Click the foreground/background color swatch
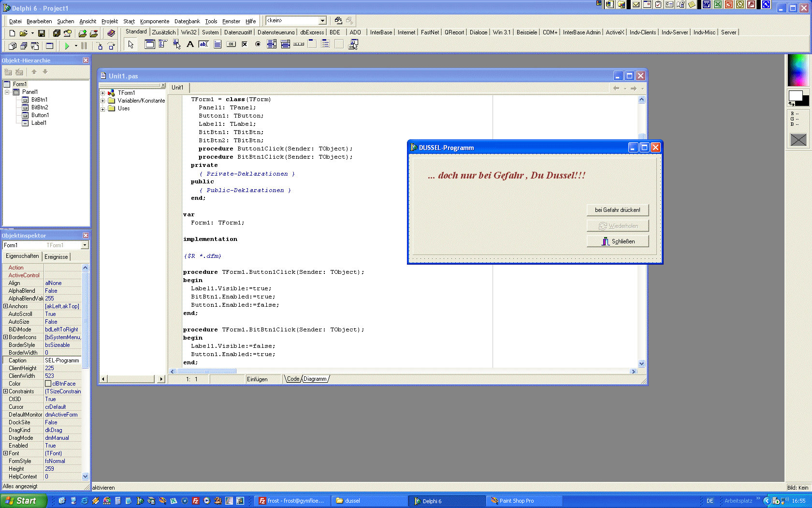 coord(798,98)
